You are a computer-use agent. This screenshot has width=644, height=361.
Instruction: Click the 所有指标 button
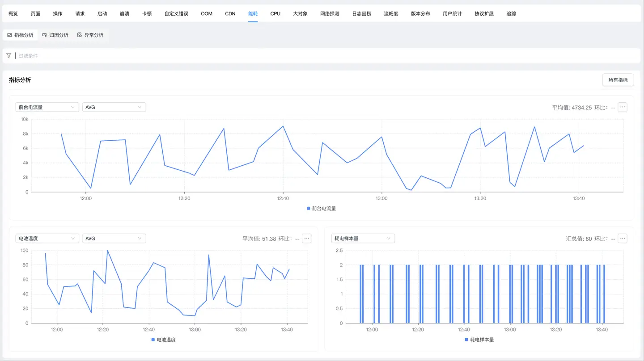tap(618, 80)
